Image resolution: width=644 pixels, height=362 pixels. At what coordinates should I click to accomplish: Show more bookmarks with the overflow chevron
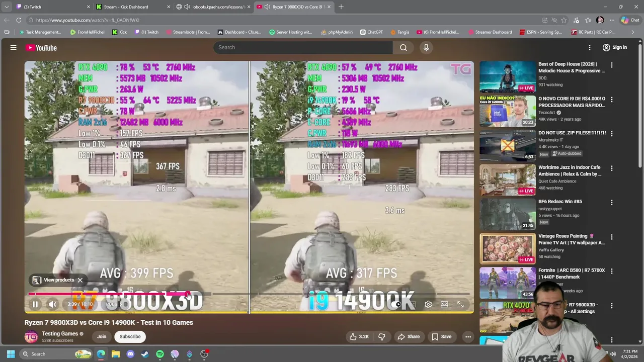(x=632, y=32)
